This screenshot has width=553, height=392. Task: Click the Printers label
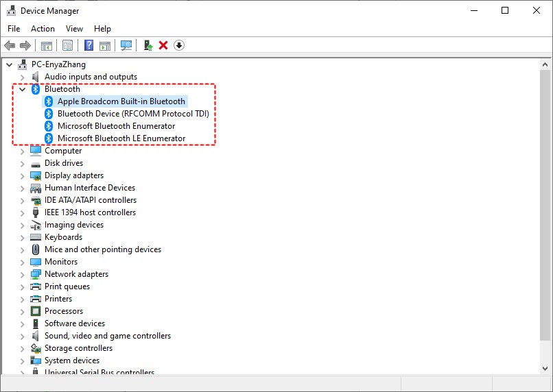58,299
